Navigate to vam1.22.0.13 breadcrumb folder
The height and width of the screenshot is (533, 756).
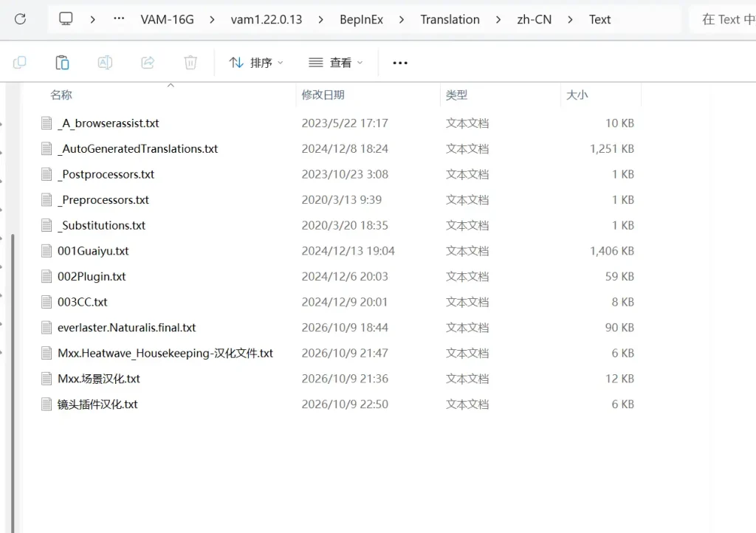[266, 20]
